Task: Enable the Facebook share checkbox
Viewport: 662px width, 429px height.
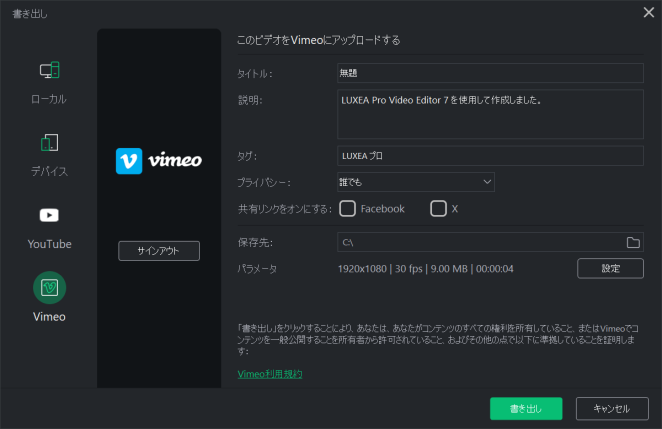Action: 348,209
